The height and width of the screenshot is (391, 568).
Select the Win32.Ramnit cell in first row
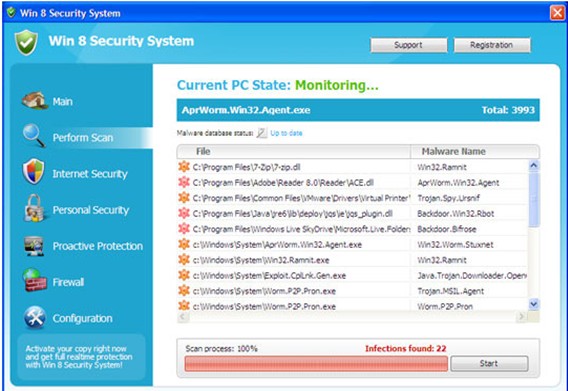point(442,167)
